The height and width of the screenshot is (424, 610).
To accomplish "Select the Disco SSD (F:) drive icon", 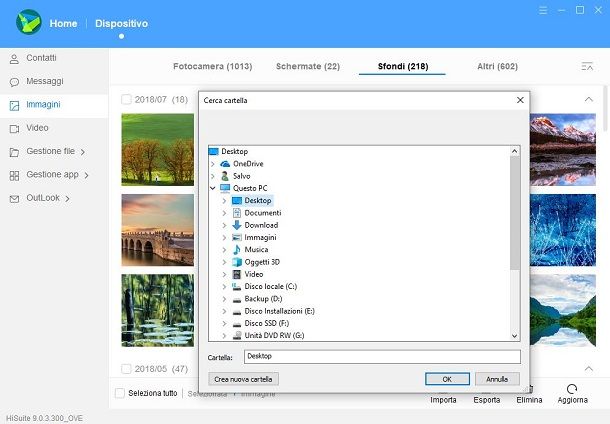I will 237,324.
